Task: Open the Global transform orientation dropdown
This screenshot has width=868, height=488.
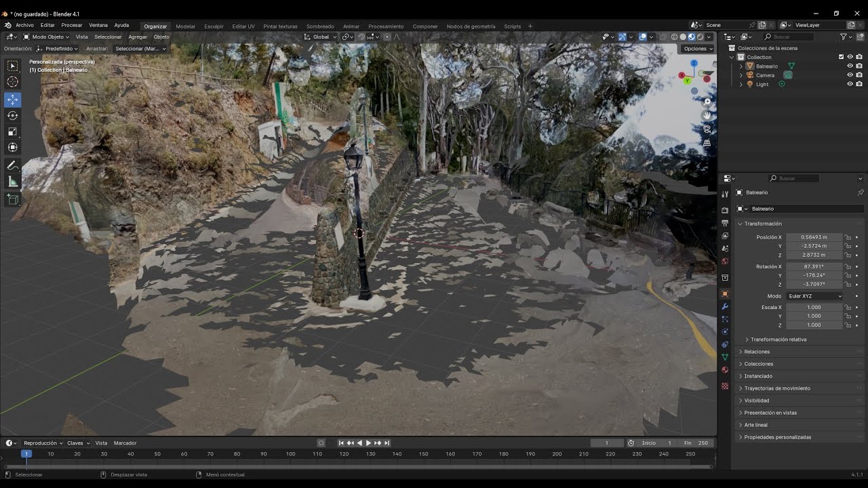Action: coord(320,37)
